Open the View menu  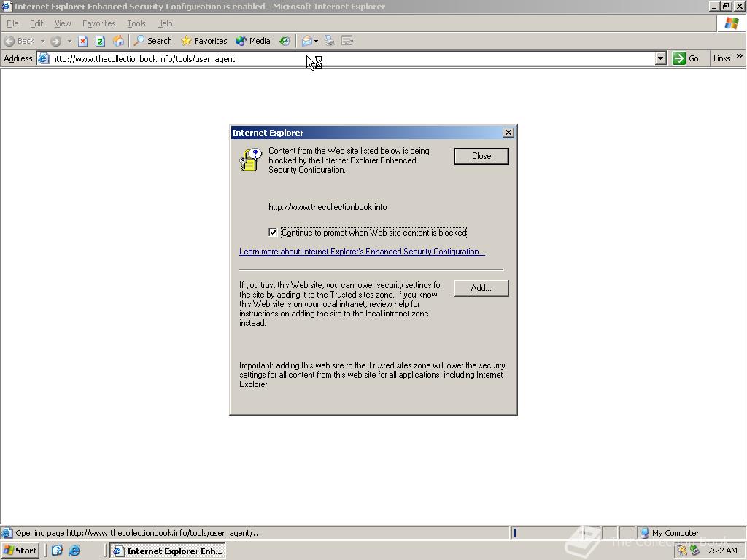(63, 23)
